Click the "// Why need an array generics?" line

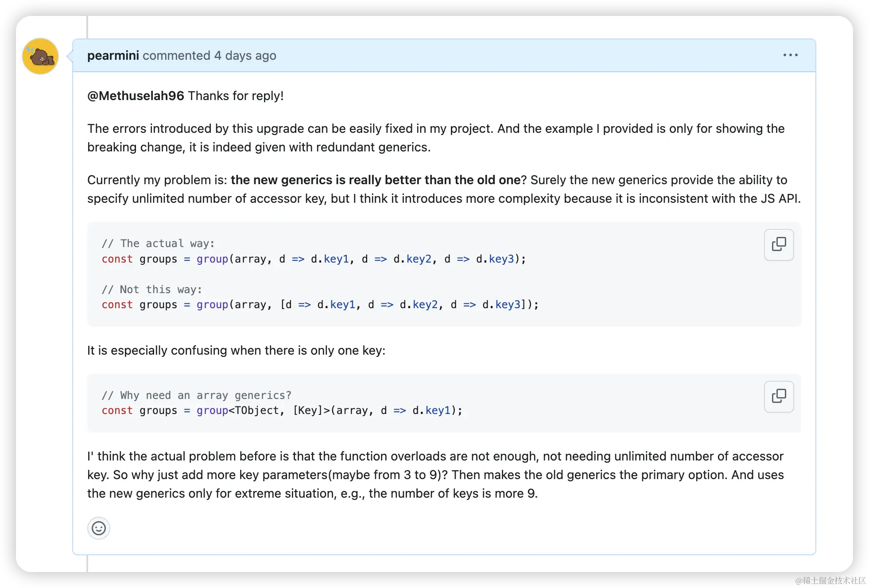197,395
